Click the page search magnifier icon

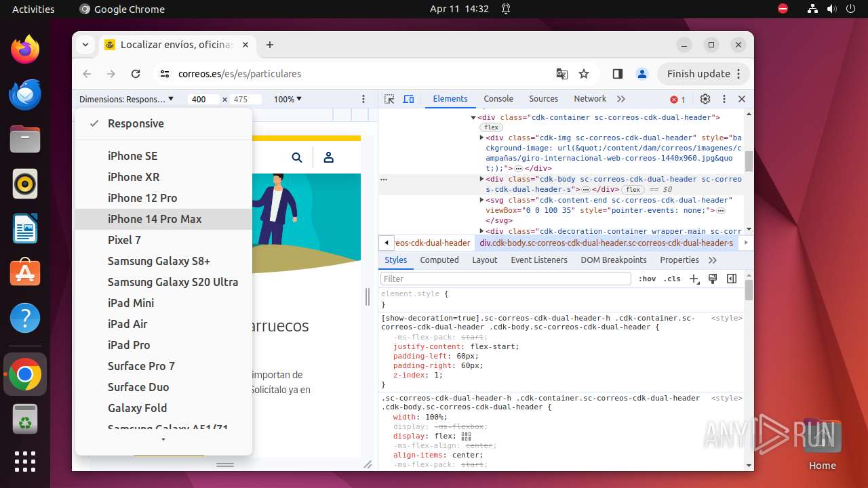[x=297, y=157]
